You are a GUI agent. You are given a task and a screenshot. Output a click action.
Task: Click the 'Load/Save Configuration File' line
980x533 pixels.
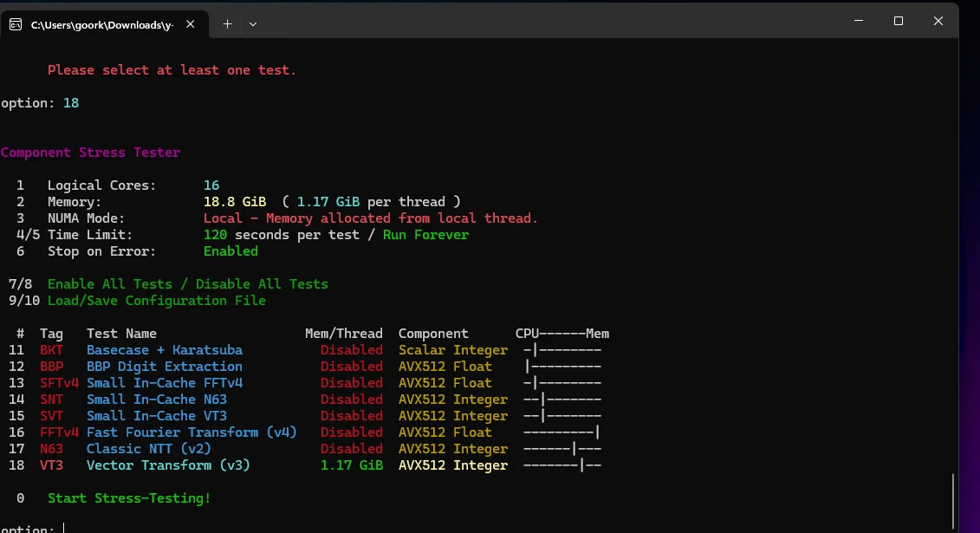click(156, 301)
